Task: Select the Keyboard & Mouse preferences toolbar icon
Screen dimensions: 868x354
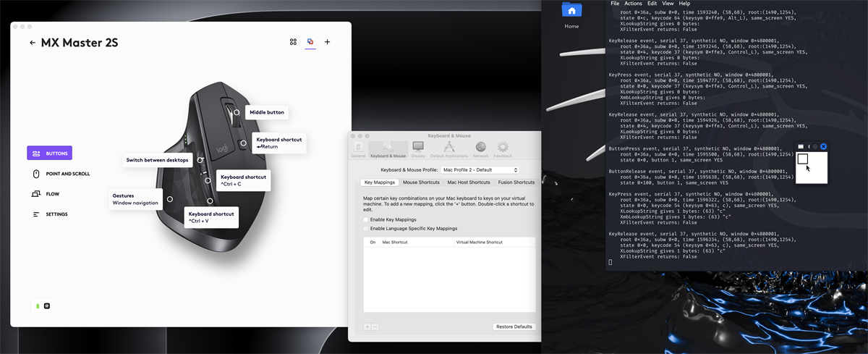Action: (x=388, y=149)
